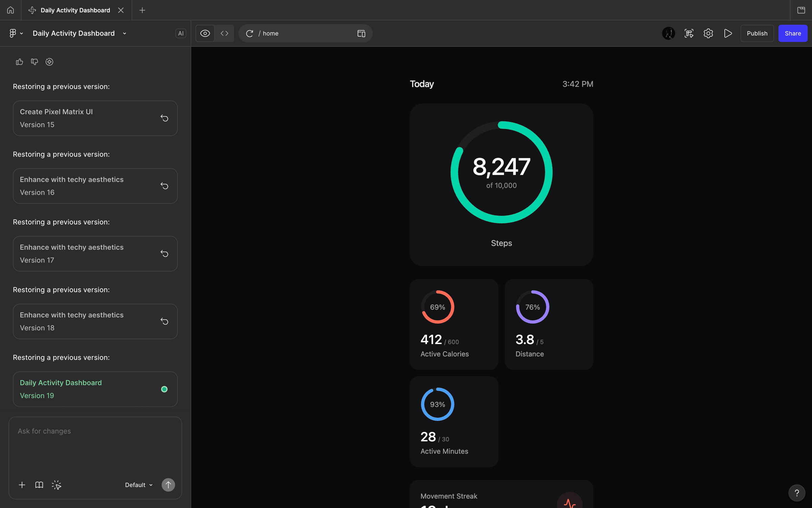812x508 pixels.
Task: Open the settings gear in top toolbar
Action: [x=708, y=33]
